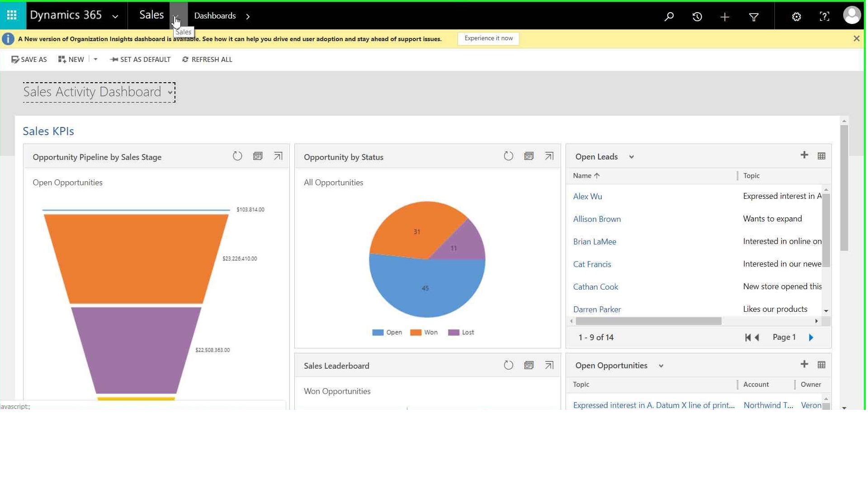Screen dimensions: 868x488
Task: Enlarge the Opportunity Pipeline chart
Action: (278, 156)
